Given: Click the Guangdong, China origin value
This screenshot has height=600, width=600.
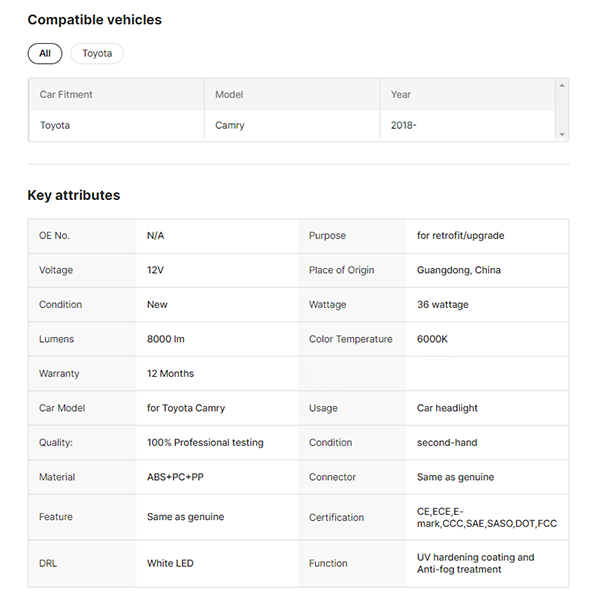Looking at the screenshot, I should coord(459,270).
